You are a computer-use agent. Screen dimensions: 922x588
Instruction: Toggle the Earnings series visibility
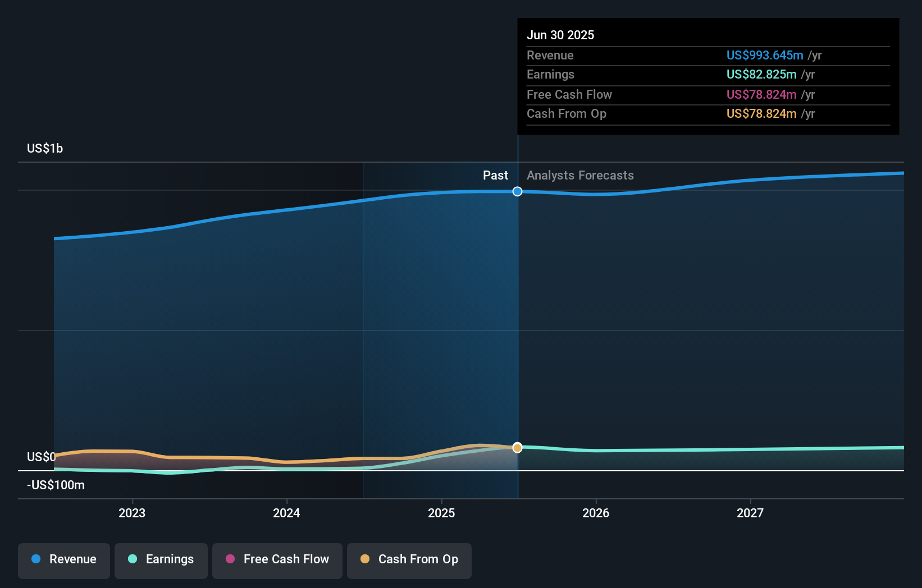click(161, 559)
